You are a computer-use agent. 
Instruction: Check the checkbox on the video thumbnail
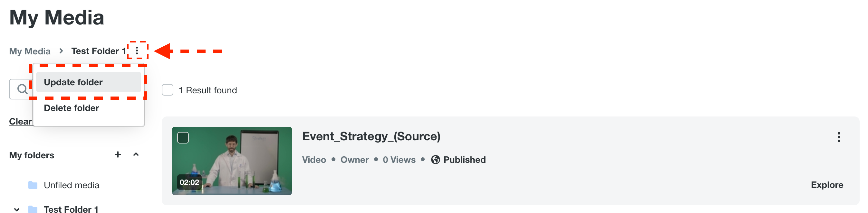183,138
